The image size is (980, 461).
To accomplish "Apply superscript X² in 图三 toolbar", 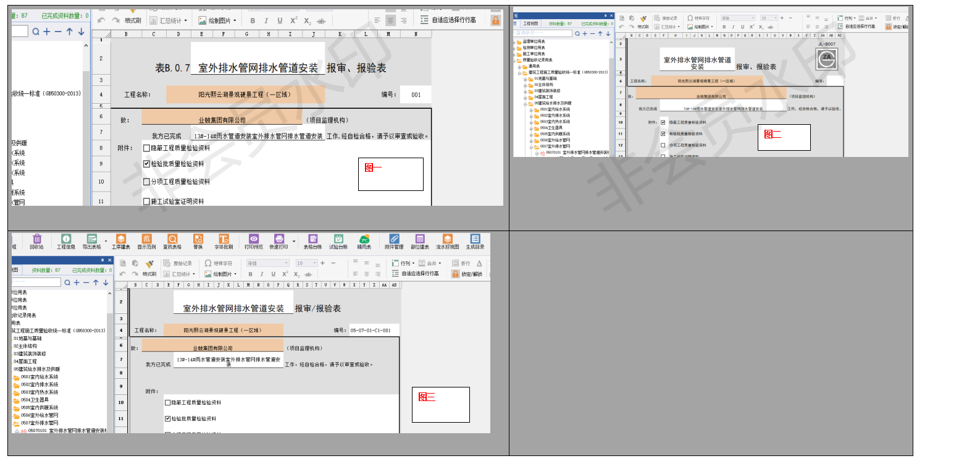I will (x=285, y=274).
